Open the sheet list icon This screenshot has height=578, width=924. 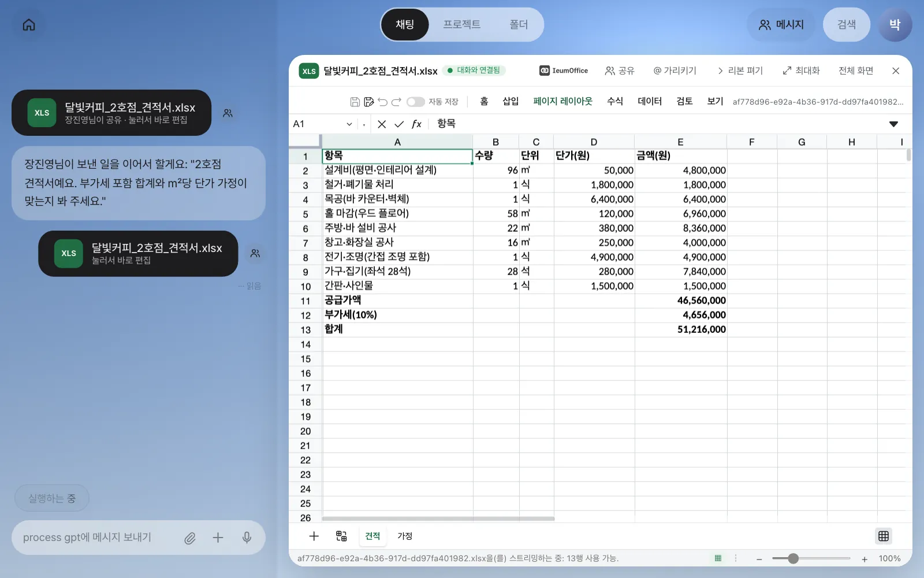(341, 536)
